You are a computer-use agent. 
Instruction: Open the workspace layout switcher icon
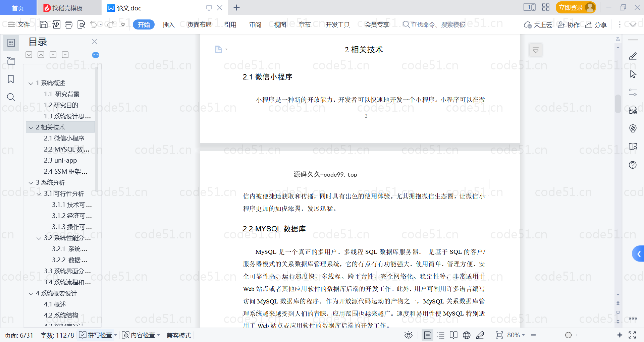click(x=530, y=7)
